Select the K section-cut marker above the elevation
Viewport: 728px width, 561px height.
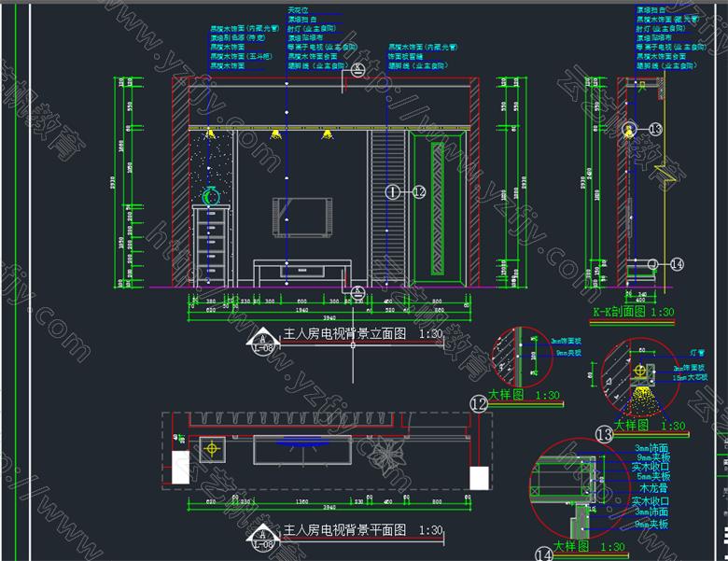(357, 71)
